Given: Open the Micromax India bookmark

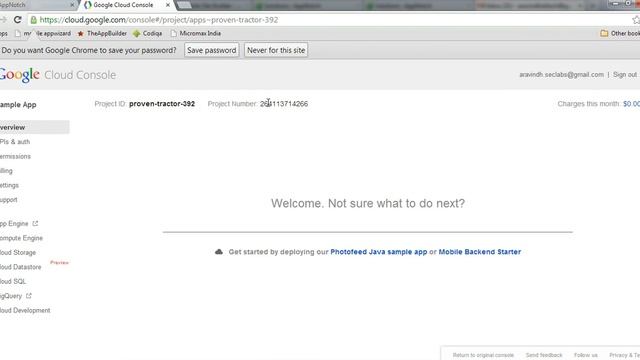Looking at the screenshot, I should coord(196,33).
